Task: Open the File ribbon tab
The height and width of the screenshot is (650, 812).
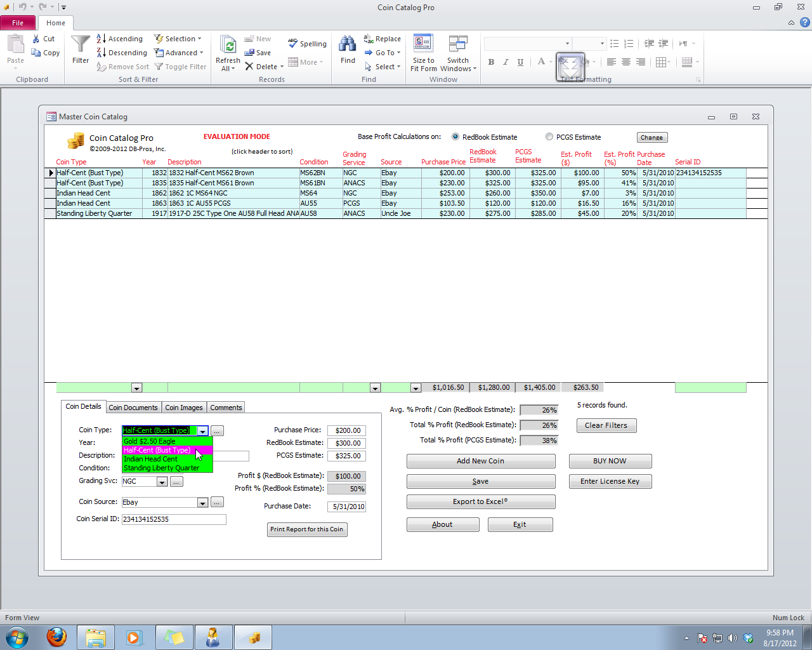Action: 18,23
